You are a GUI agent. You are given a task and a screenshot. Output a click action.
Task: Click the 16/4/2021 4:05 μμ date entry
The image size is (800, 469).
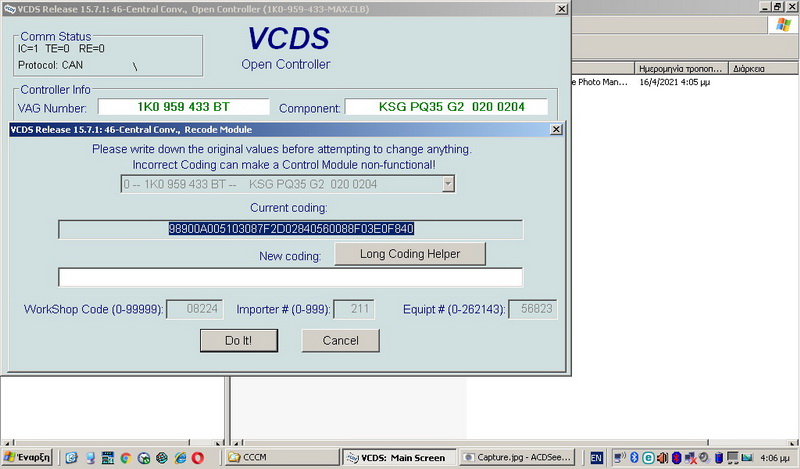coord(674,82)
